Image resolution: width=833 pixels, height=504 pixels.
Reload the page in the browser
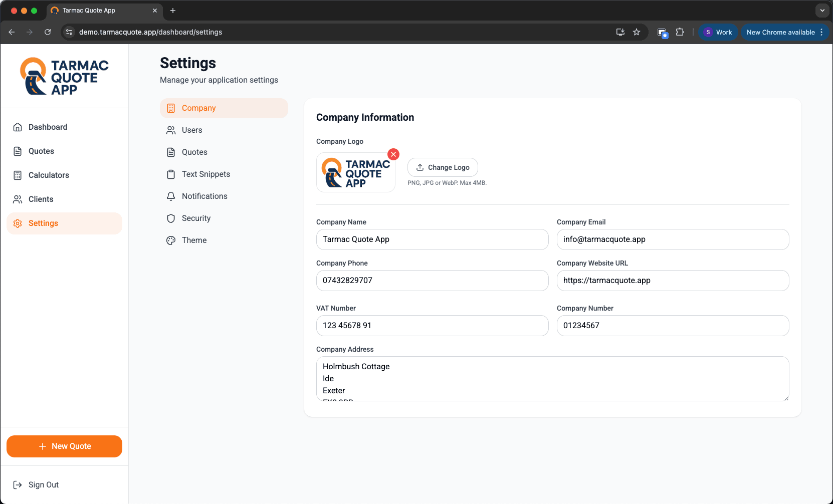pos(48,32)
